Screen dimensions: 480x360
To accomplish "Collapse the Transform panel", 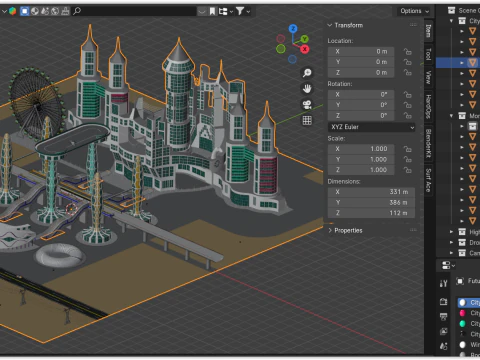I will tap(330, 25).
